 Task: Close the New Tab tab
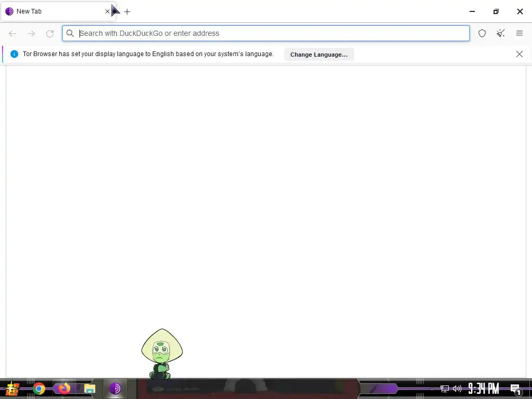coord(107,11)
